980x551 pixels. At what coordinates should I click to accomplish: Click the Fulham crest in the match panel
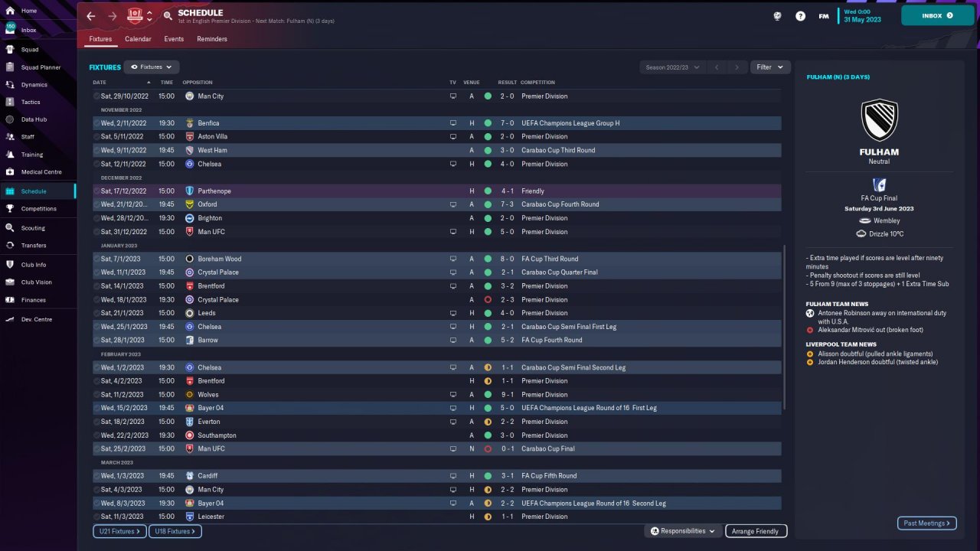(x=879, y=120)
